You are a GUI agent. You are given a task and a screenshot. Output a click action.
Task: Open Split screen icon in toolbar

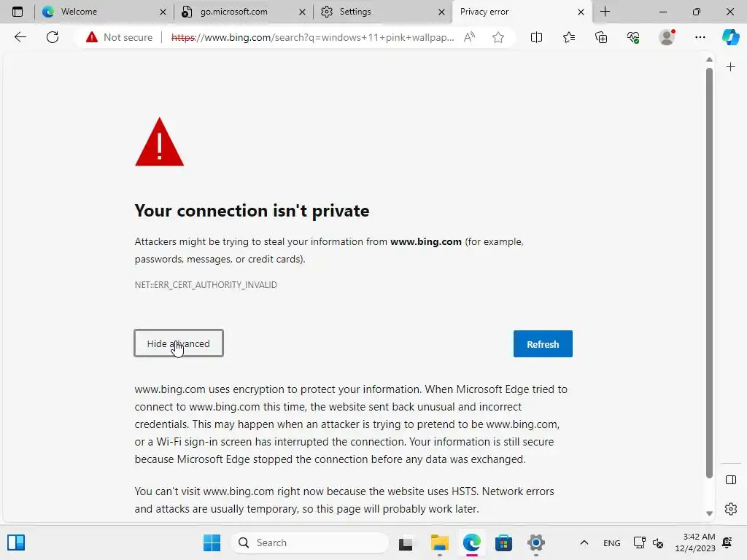[x=536, y=37]
